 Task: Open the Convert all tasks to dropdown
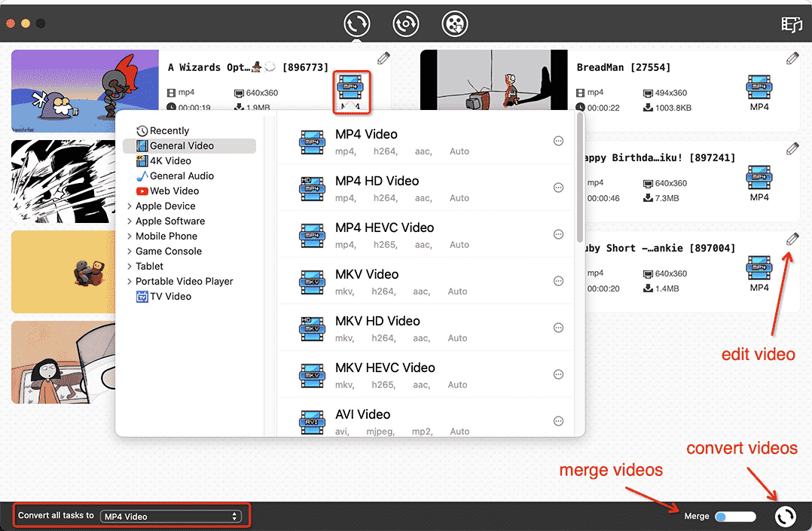pos(171,517)
